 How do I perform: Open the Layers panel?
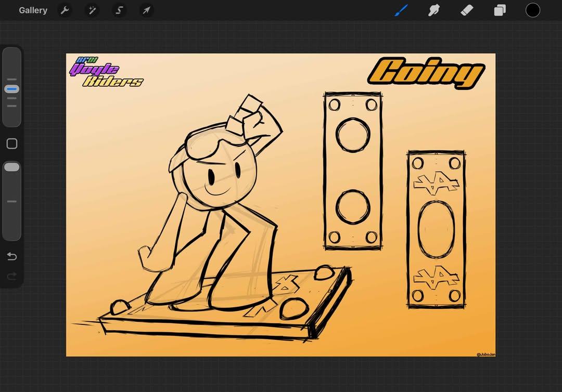pos(500,10)
